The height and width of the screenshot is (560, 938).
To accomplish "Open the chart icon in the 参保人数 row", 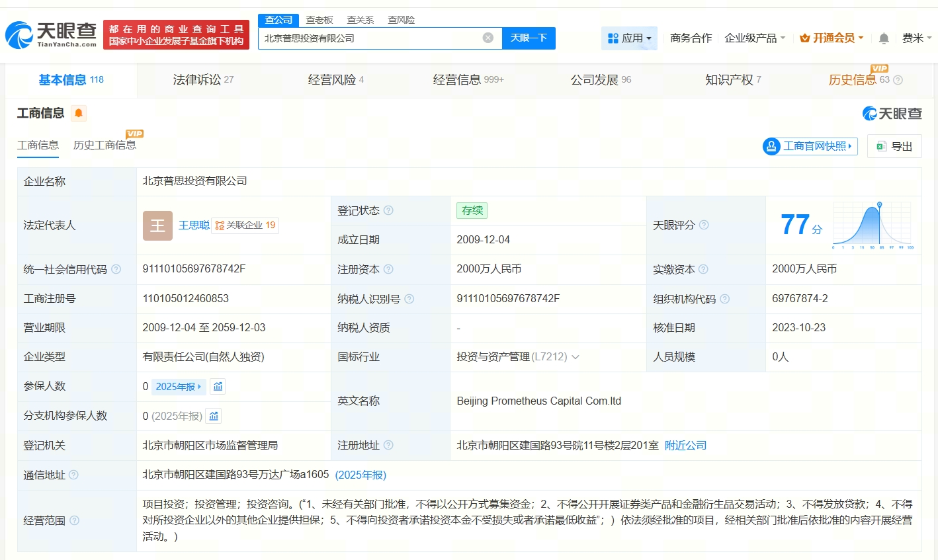I will [x=218, y=386].
